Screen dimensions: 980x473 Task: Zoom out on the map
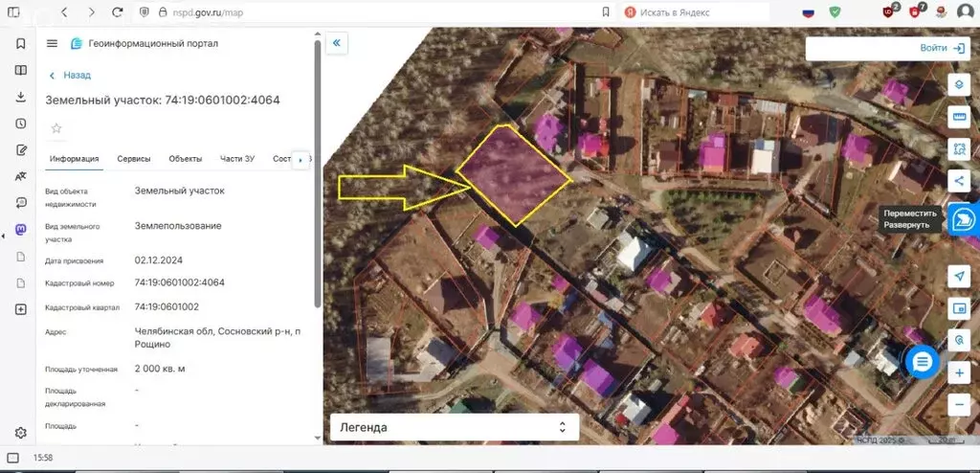[x=960, y=404]
